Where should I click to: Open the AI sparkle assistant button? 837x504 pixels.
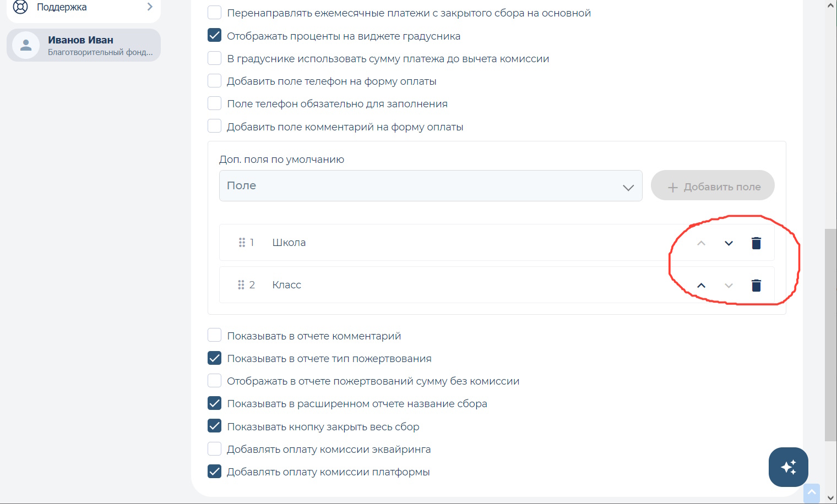click(789, 467)
